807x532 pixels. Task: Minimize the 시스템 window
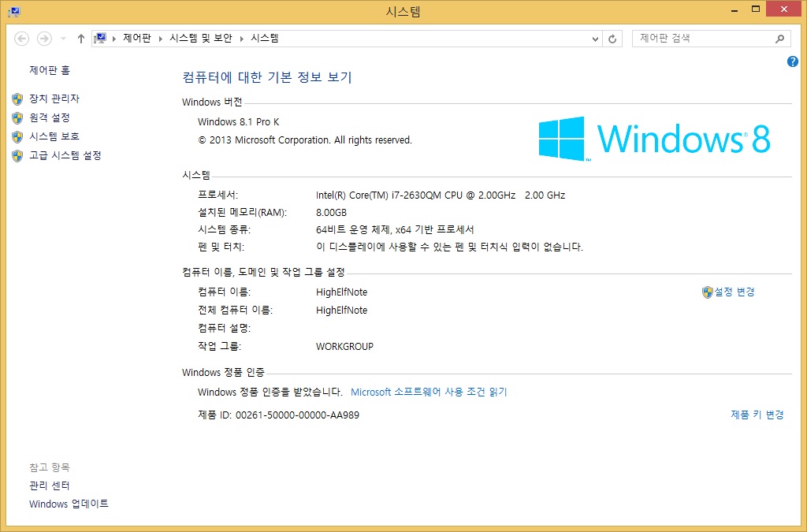click(x=734, y=9)
